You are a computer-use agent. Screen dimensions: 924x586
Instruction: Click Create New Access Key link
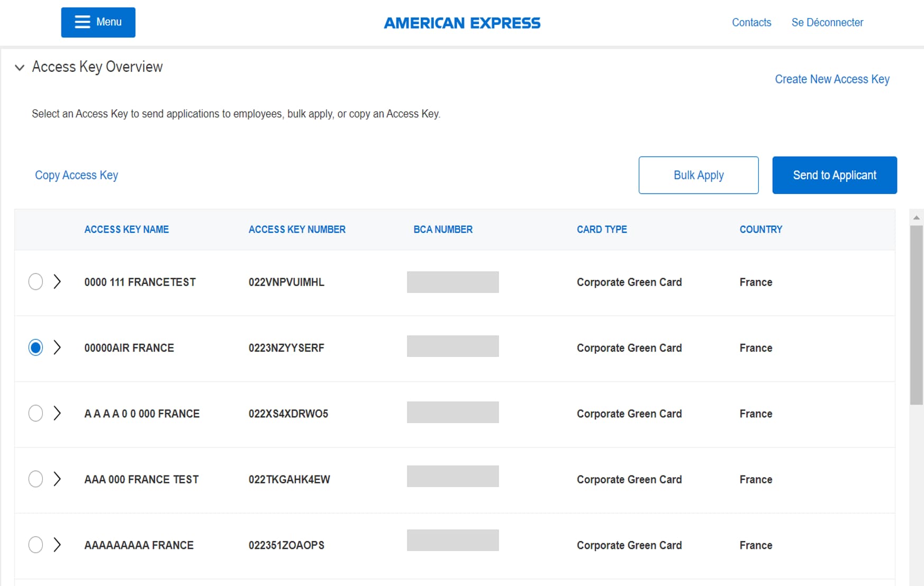pos(831,79)
